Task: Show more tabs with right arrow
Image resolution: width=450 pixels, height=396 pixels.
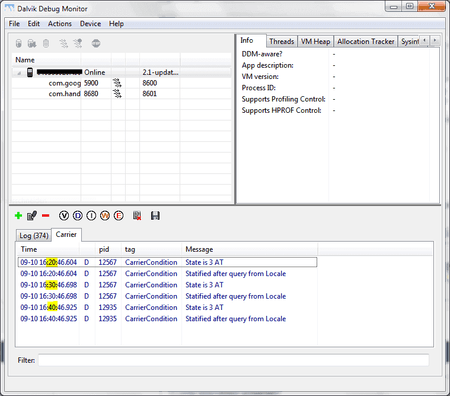Action: coord(435,40)
